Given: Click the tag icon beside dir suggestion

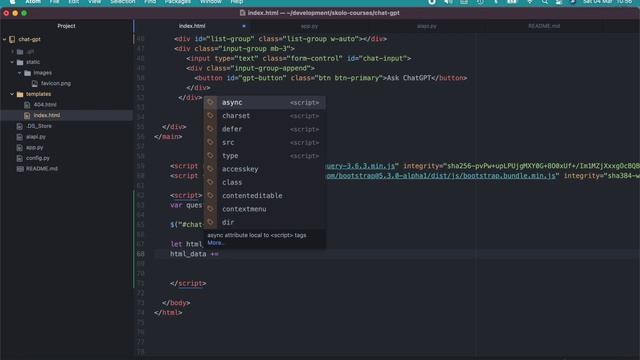Looking at the screenshot, I should 210,222.
